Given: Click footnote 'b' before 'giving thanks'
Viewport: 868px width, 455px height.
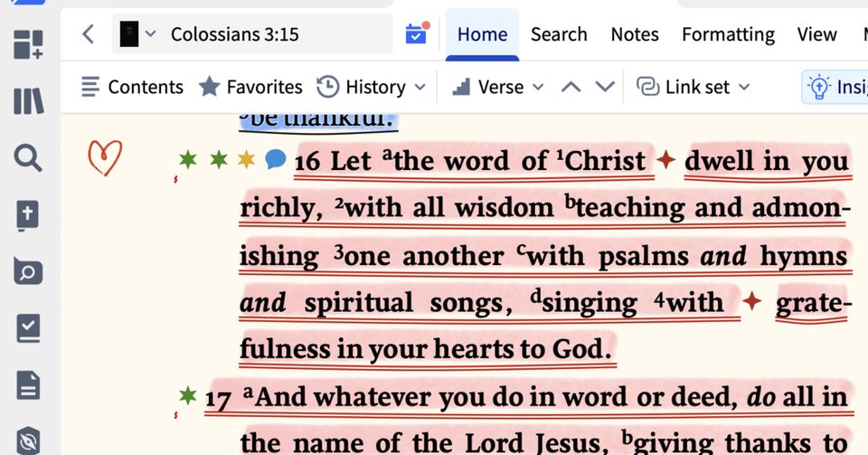Looking at the screenshot, I should coord(627,437).
